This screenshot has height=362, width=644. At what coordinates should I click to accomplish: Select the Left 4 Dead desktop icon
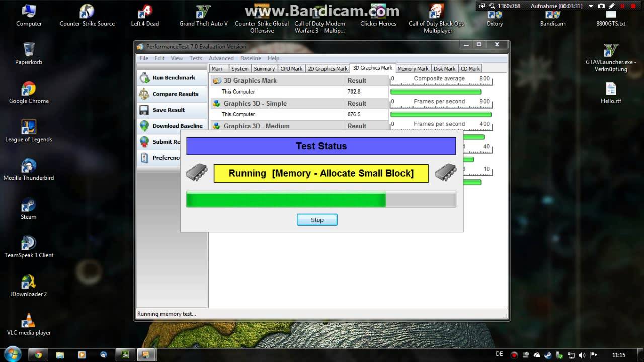[145, 11]
